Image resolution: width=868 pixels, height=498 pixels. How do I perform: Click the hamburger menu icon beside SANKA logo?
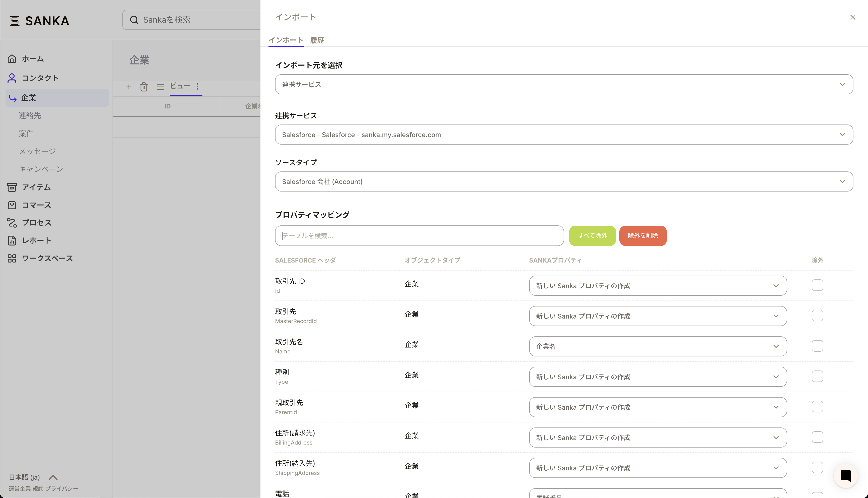pos(14,21)
